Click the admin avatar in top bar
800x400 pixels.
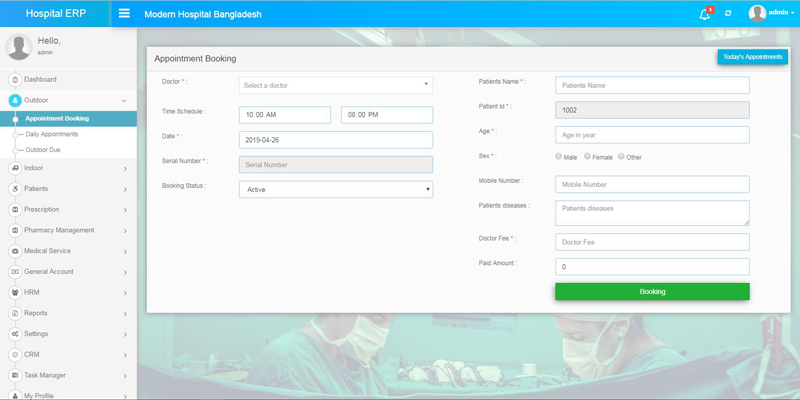pos(757,13)
